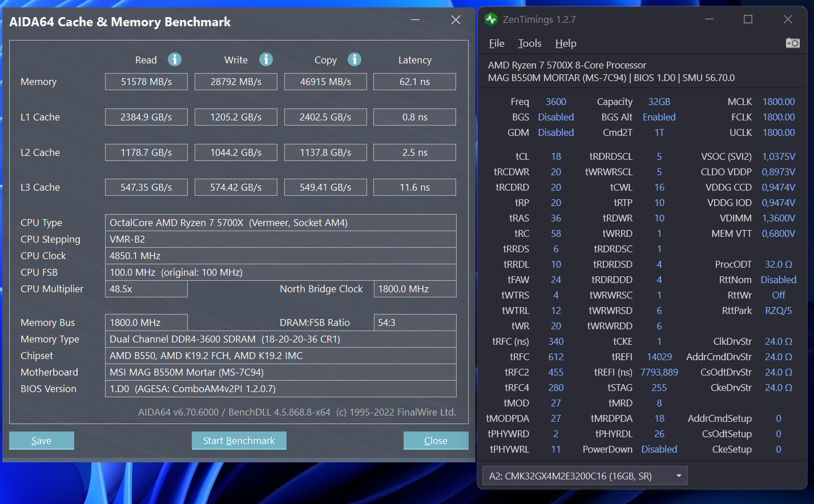Click the VDIMM value 1,3600V

pyautogui.click(x=779, y=218)
